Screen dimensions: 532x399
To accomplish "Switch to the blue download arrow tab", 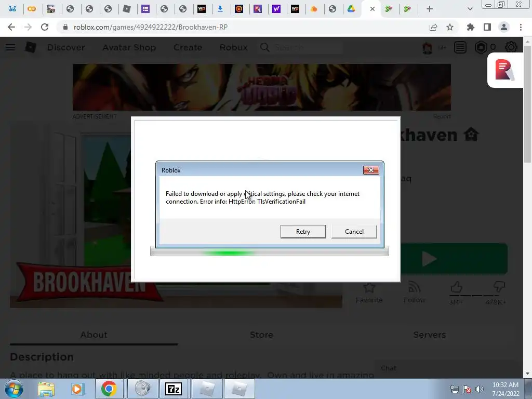I will coord(220,9).
